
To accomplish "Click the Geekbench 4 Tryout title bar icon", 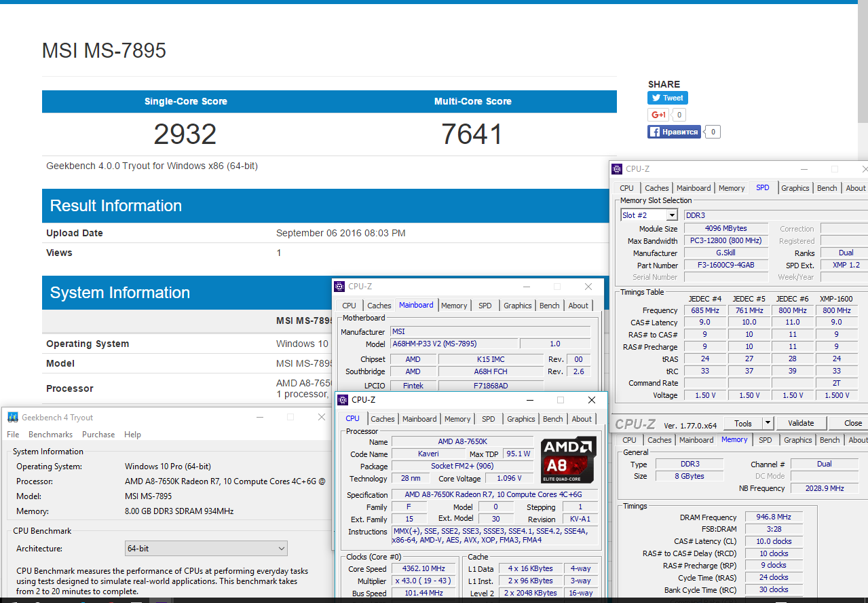I will (13, 418).
